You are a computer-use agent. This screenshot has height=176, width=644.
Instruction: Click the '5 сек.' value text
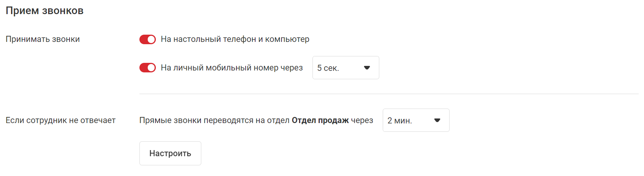[x=328, y=68]
